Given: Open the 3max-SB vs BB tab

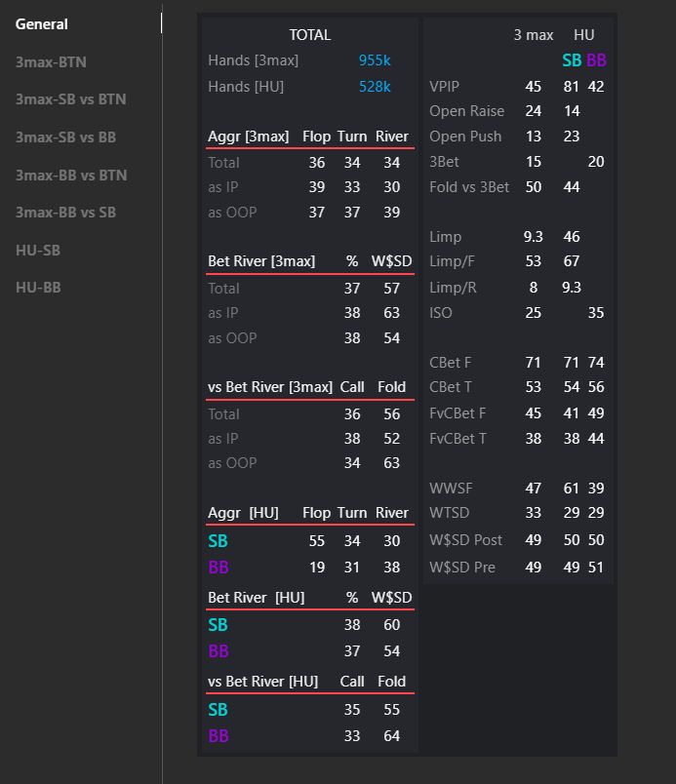Looking at the screenshot, I should 65,137.
